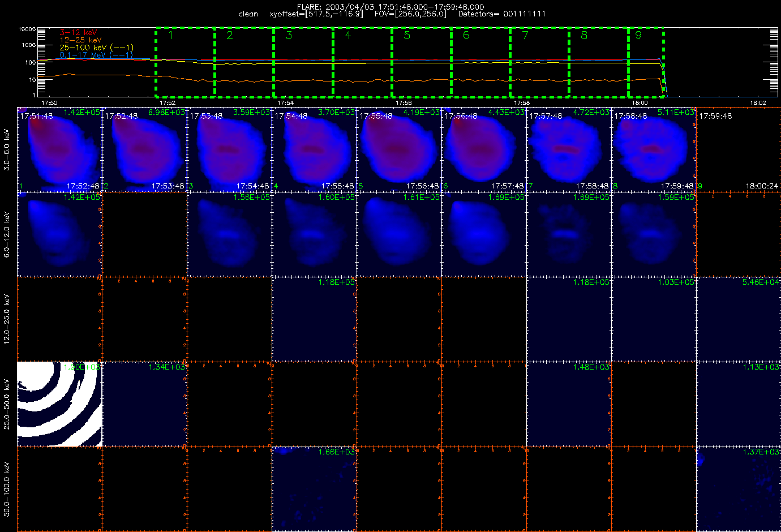Open the 50.0-100.0 keV panel labeled 1.66E+03
This screenshot has height=532, width=781.
click(x=315, y=489)
